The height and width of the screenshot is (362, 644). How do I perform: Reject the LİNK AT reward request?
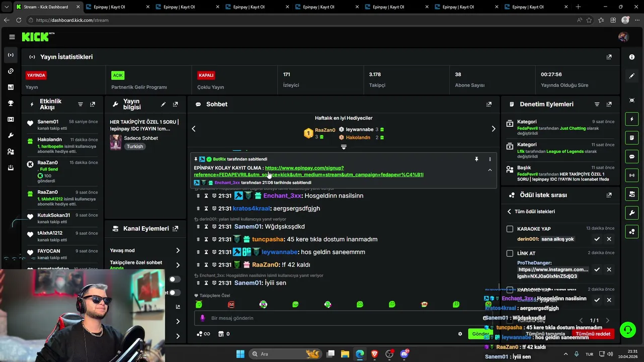point(609,269)
